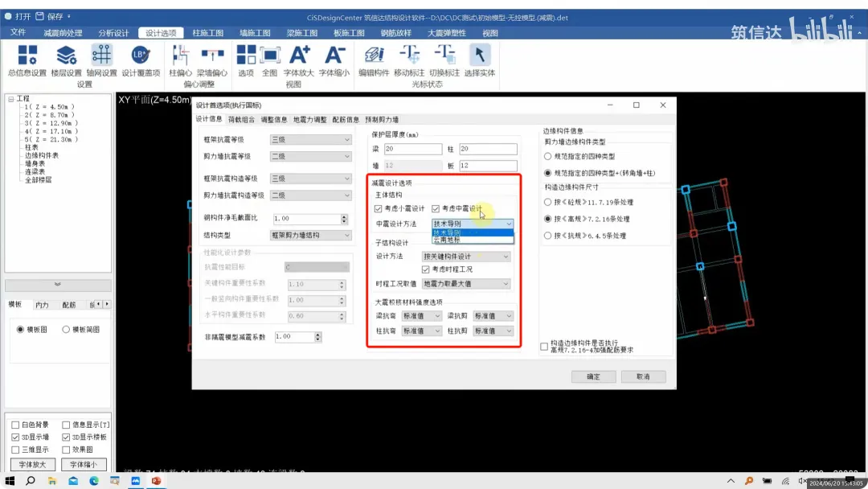Viewport: 868px width, 489px height.
Task: Click the 梁 保护层厚度 input field
Action: click(413, 149)
